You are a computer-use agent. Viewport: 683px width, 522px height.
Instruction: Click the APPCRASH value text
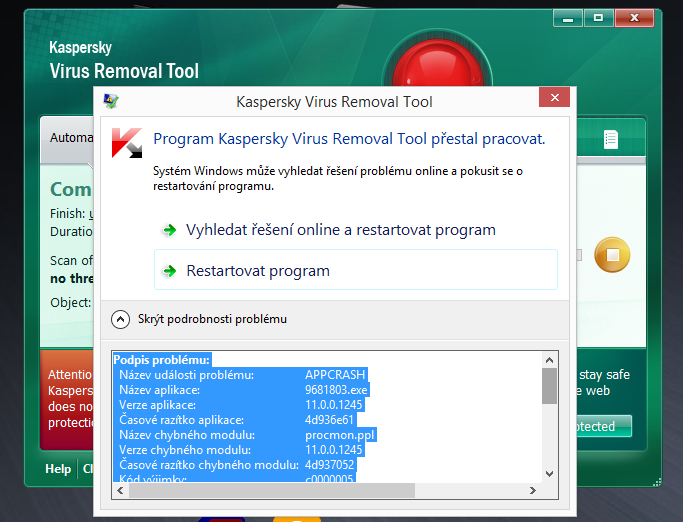(x=335, y=375)
